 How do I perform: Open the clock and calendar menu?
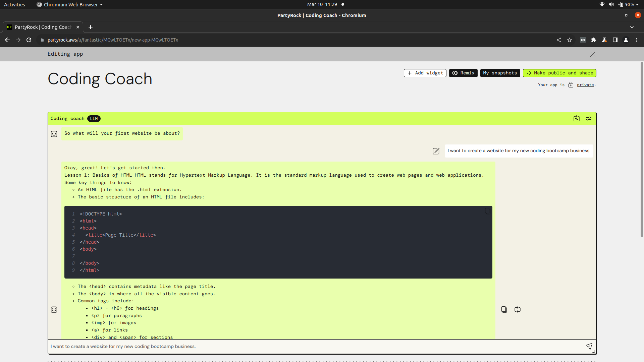pyautogui.click(x=322, y=4)
